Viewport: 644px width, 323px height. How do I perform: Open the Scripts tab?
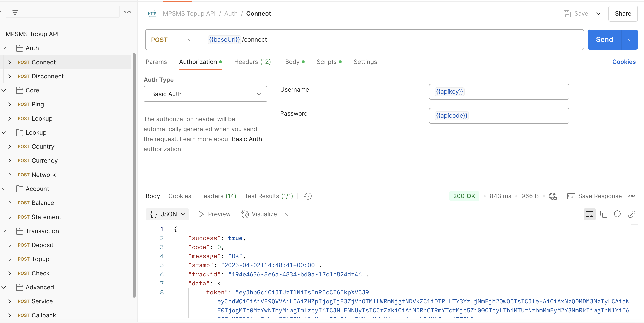pyautogui.click(x=327, y=62)
